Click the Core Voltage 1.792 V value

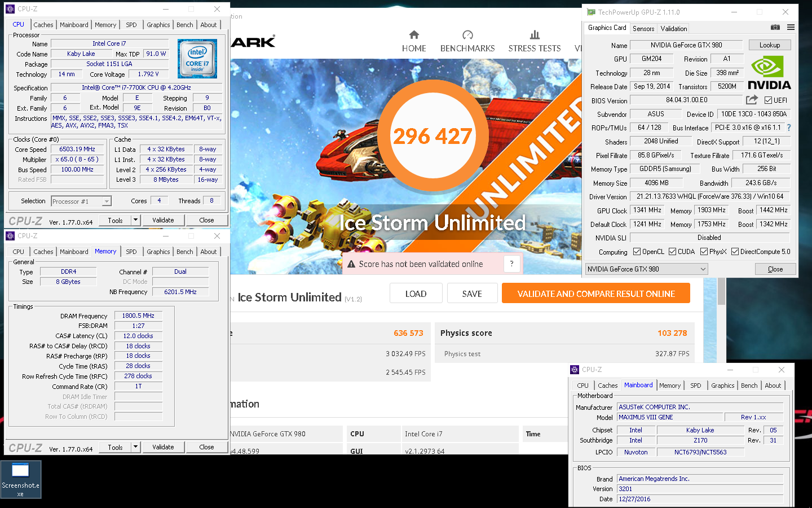coord(148,74)
